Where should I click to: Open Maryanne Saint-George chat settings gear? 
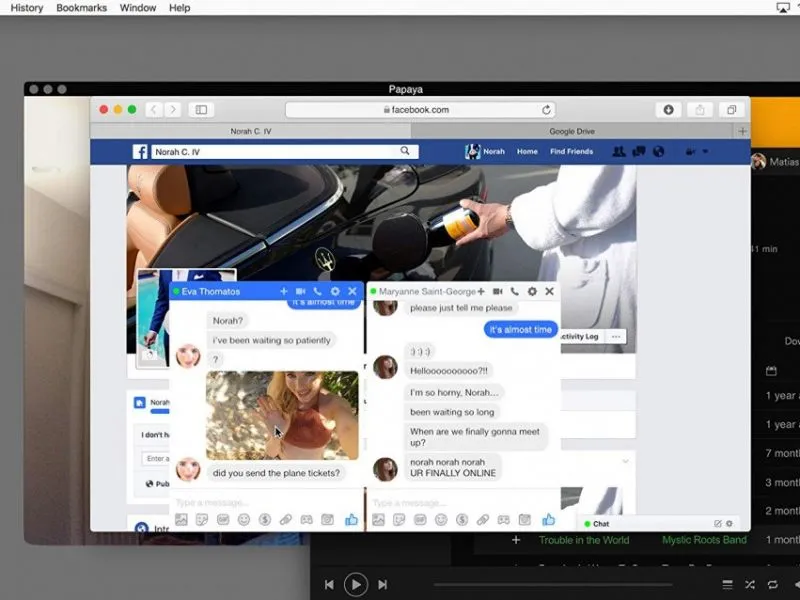pos(532,291)
